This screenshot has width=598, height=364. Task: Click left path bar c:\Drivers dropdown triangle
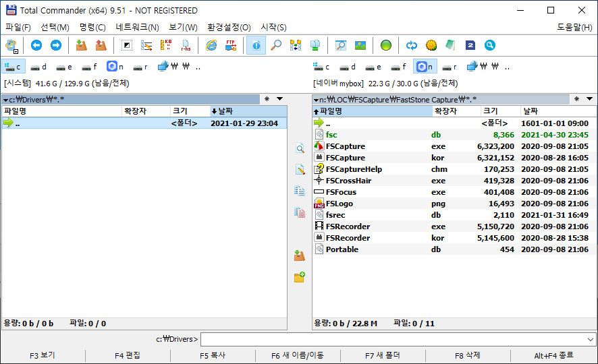click(x=5, y=100)
